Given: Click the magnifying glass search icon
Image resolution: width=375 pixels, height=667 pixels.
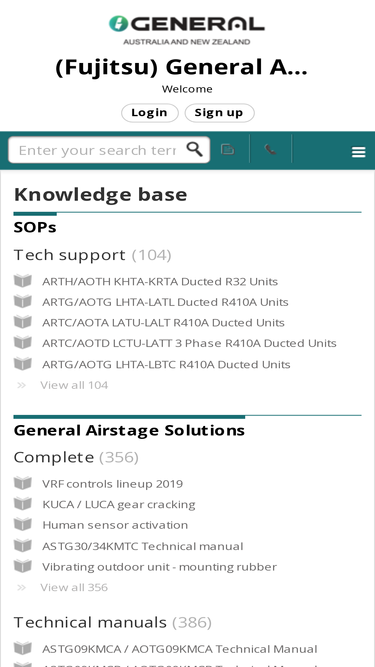Looking at the screenshot, I should point(195,149).
